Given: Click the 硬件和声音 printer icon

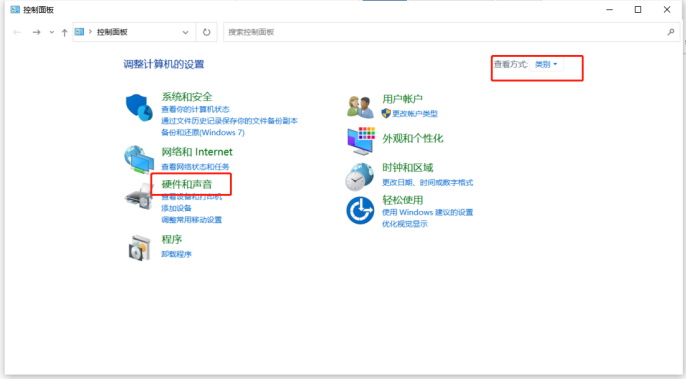Looking at the screenshot, I should coord(139,197).
